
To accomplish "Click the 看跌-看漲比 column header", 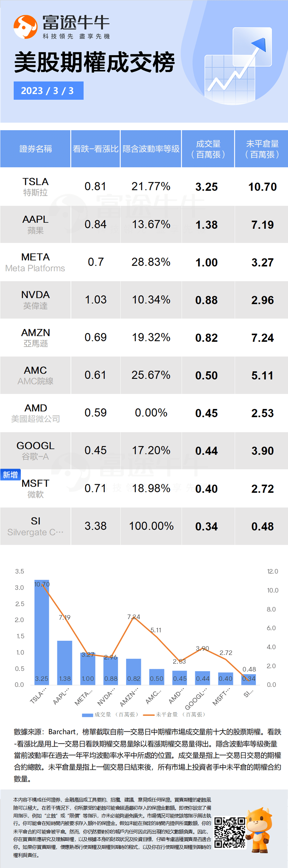I will 95,149.
